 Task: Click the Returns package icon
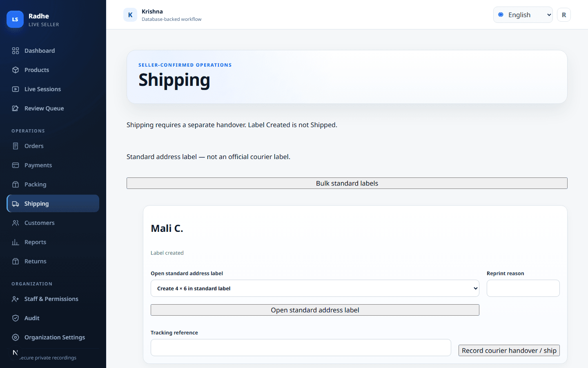click(16, 261)
